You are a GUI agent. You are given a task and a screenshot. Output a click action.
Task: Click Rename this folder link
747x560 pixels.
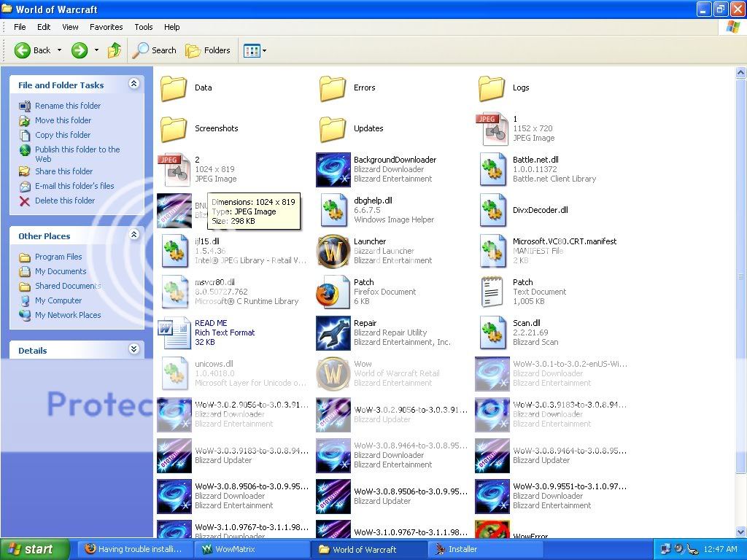point(68,106)
